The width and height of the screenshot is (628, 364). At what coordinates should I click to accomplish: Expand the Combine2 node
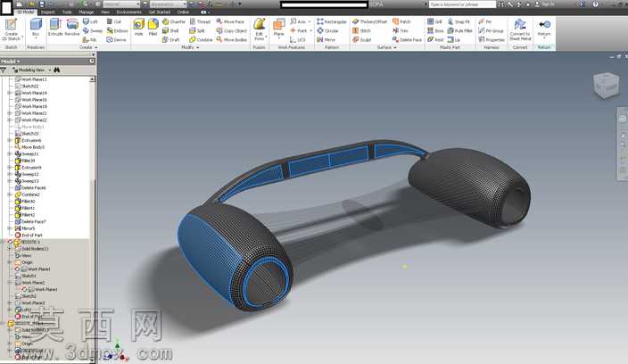(x=10, y=194)
